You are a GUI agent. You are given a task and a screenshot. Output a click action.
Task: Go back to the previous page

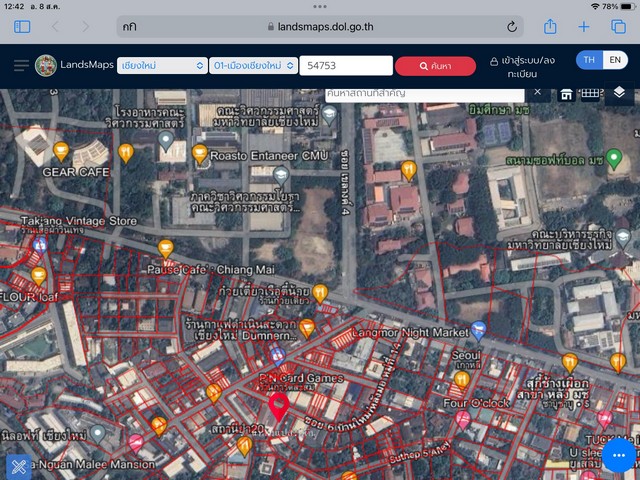tap(56, 27)
